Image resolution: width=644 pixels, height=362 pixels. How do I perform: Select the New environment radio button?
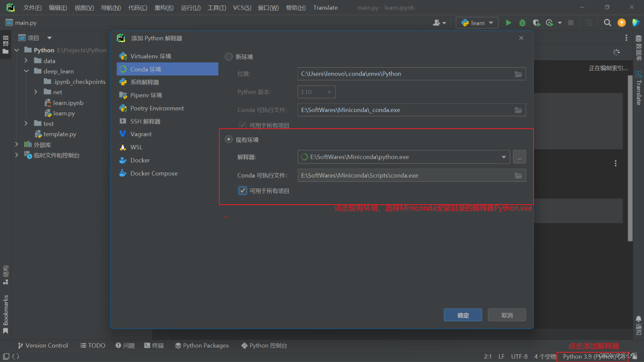click(x=229, y=57)
